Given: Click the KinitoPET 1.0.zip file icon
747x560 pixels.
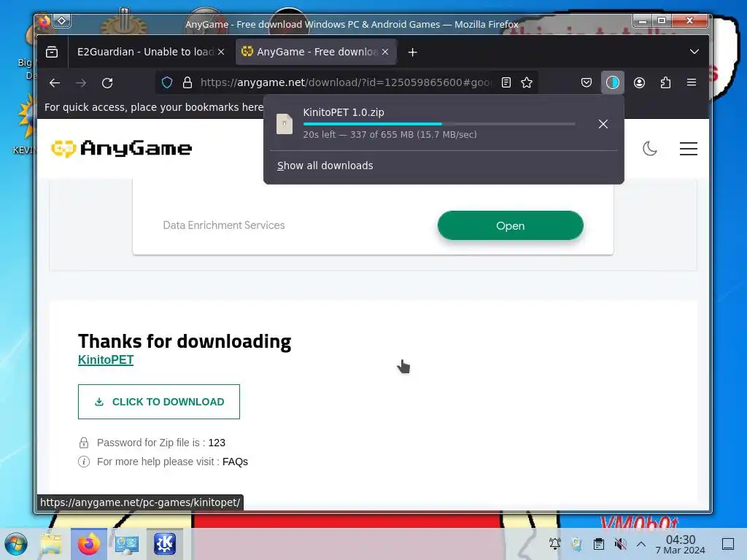Looking at the screenshot, I should [285, 124].
